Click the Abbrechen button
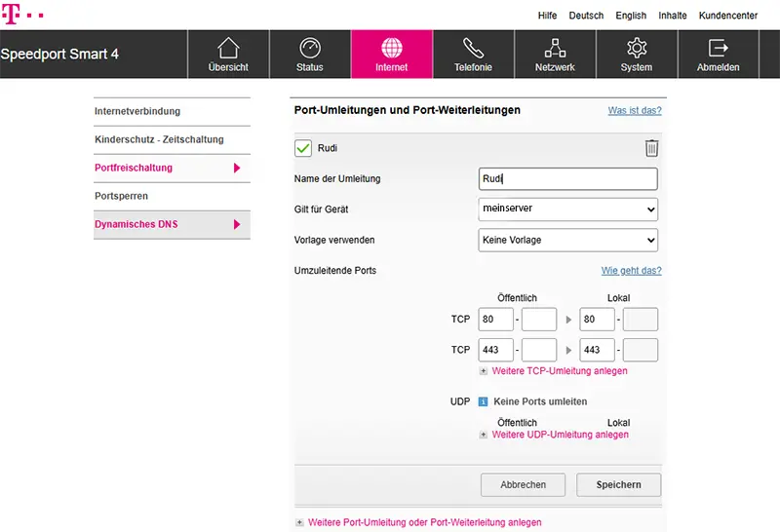Screen dimensions: 780x532 pos(524,484)
